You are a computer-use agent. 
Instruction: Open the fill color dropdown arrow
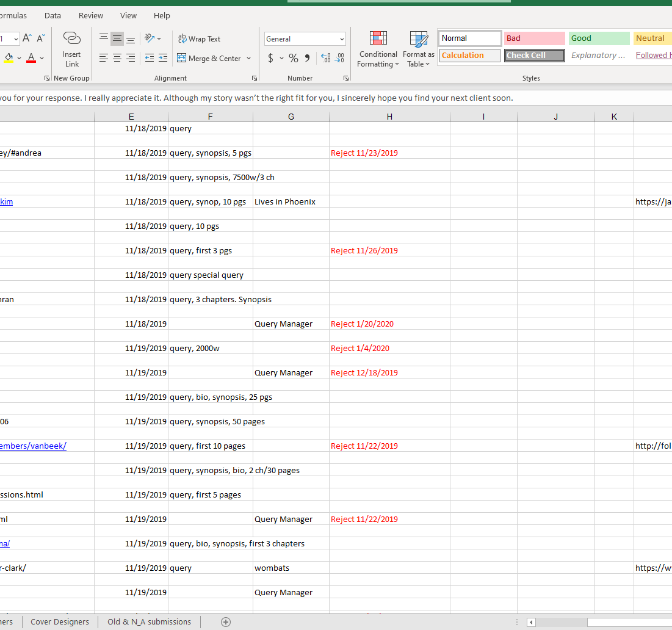[x=20, y=58]
